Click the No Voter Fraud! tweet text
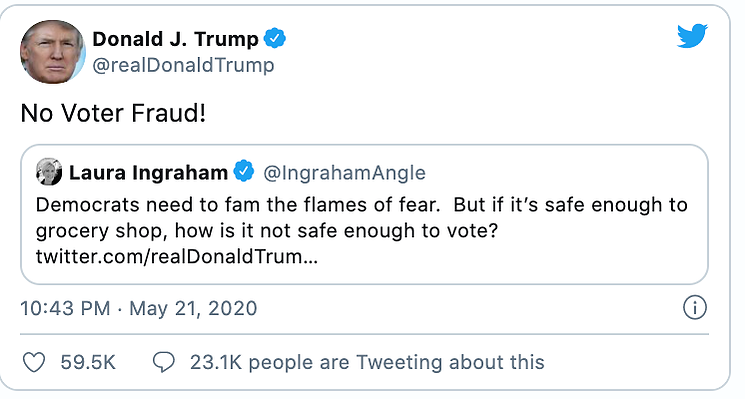Image resolution: width=745 pixels, height=399 pixels. click(x=113, y=114)
